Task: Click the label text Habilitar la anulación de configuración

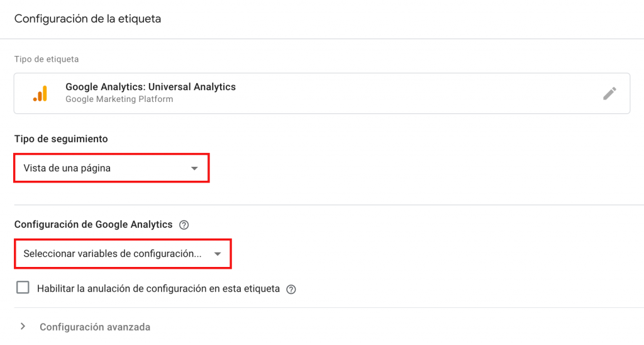Action: coord(158,289)
